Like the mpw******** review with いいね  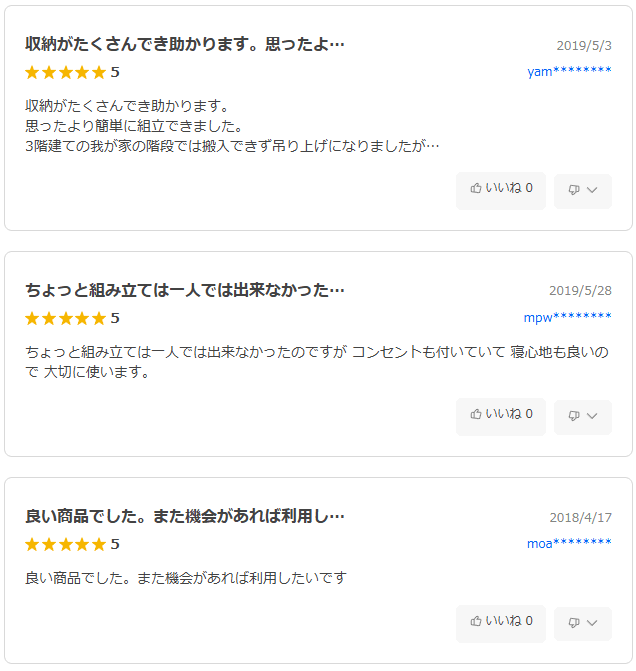pyautogui.click(x=500, y=416)
